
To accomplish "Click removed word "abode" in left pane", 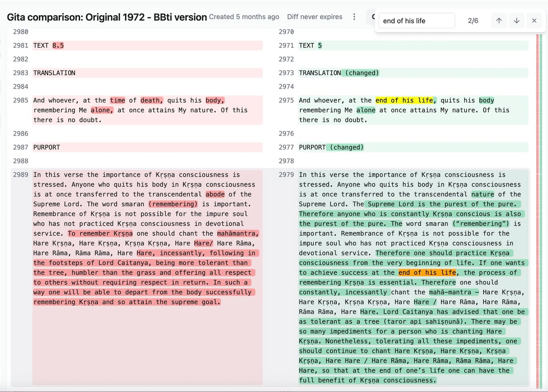I will pyautogui.click(x=215, y=194).
